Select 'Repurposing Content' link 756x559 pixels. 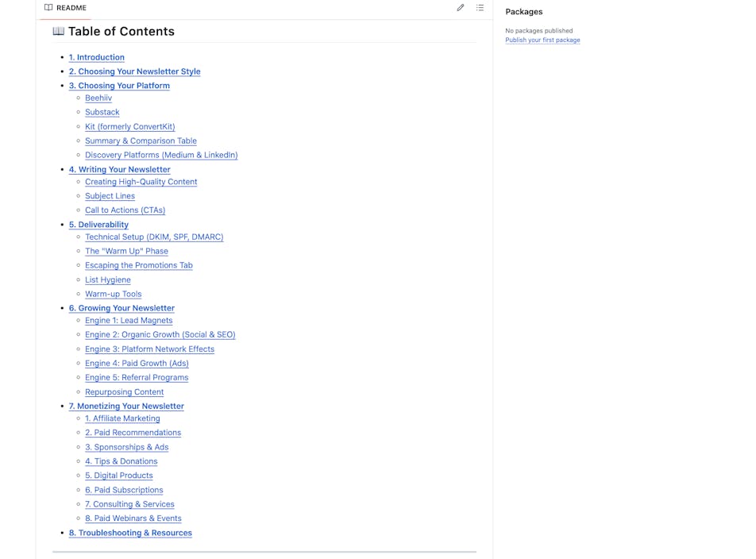124,391
